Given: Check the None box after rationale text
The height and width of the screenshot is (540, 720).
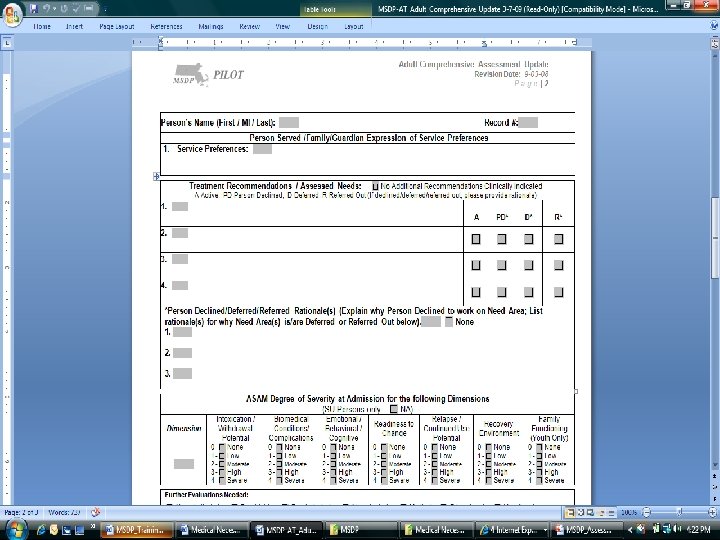Looking at the screenshot, I should (x=449, y=322).
